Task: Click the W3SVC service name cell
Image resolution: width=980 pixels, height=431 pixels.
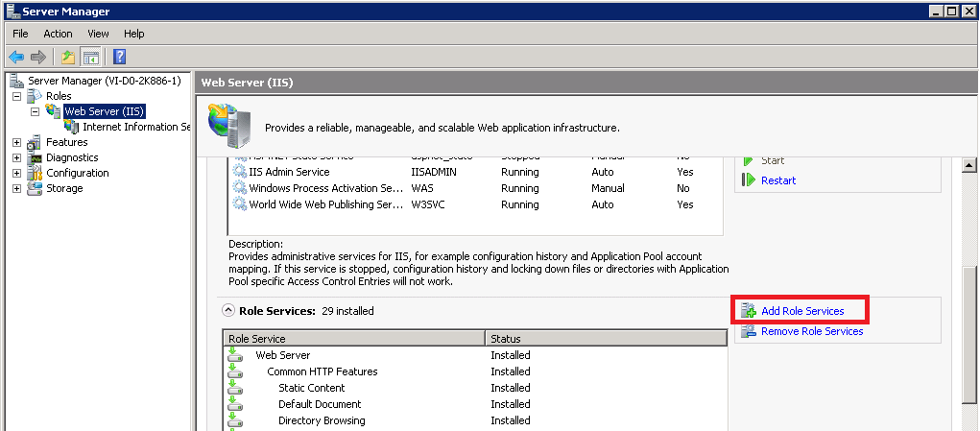Action: [x=428, y=204]
